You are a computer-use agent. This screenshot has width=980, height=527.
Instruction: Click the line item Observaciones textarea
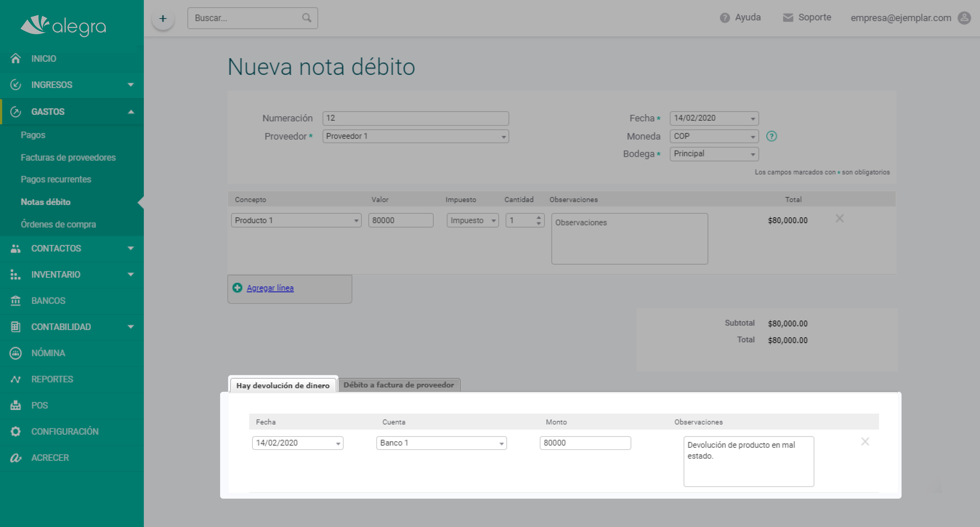(630, 238)
